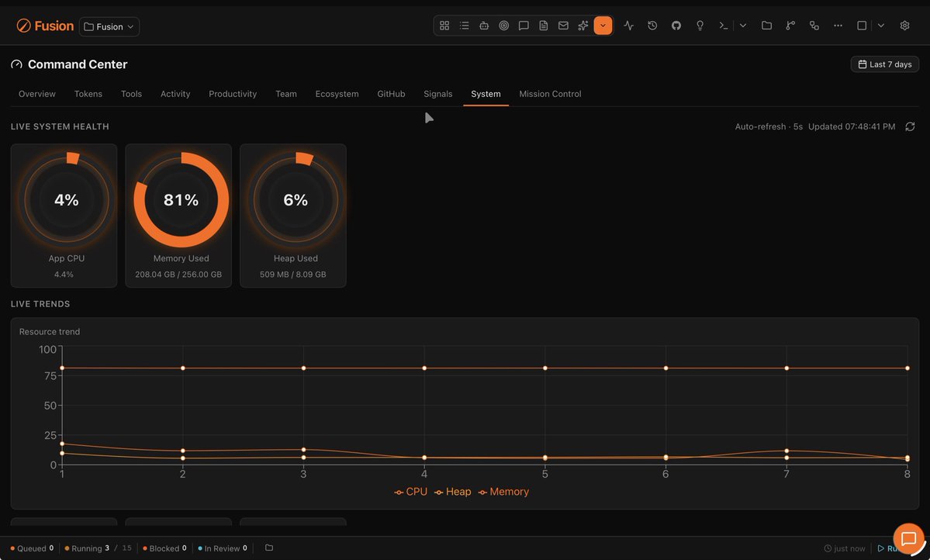Open the terminal prompt icon
930x560 pixels.
pyautogui.click(x=723, y=26)
